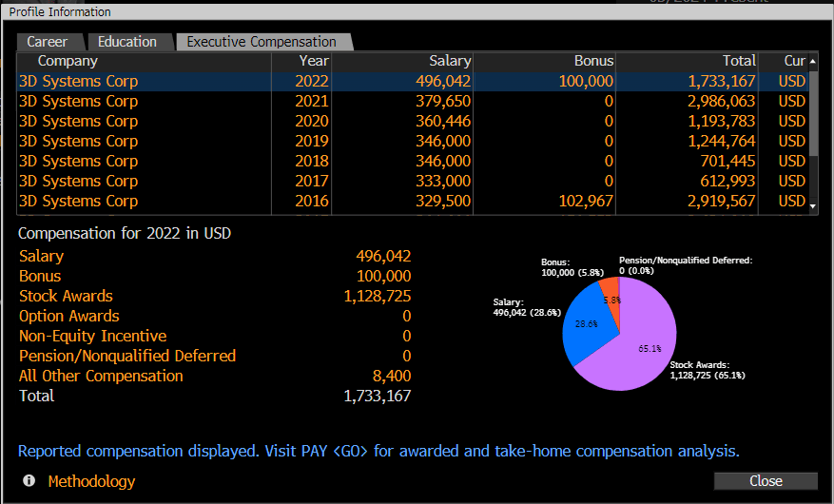Switch to the Career tab
This screenshot has width=834, height=504.
click(49, 42)
